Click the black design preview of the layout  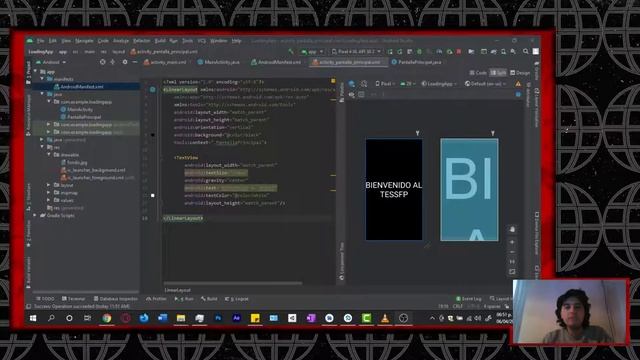pyautogui.click(x=394, y=189)
